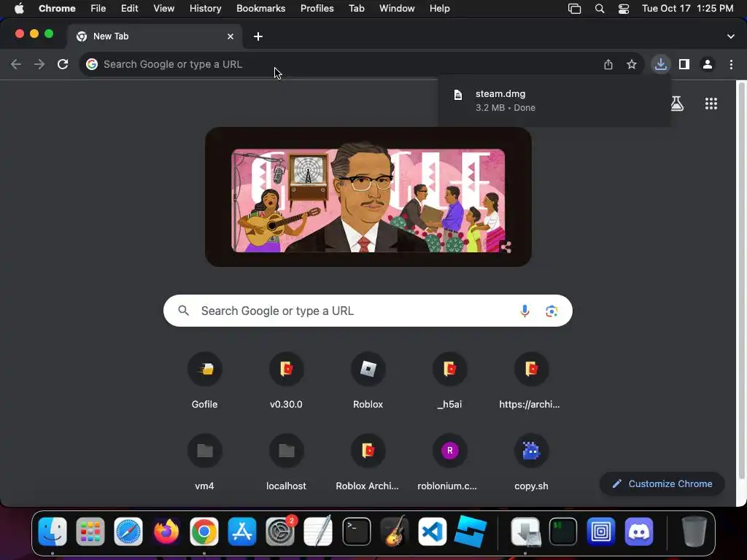Open the profile avatar icon
Screen dimensions: 747x560
(x=707, y=64)
